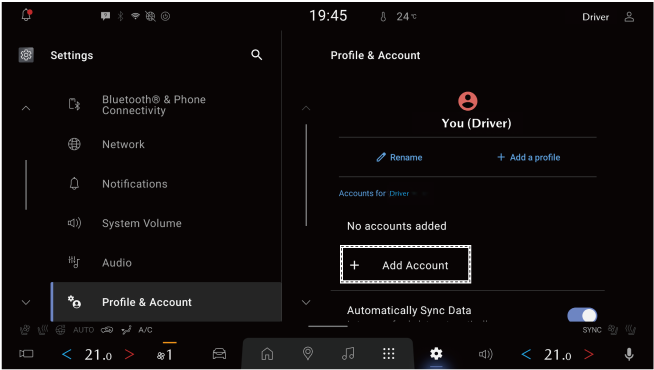Select Profile & Account menu item
Viewport: 654px width, 370px height.
tap(166, 302)
